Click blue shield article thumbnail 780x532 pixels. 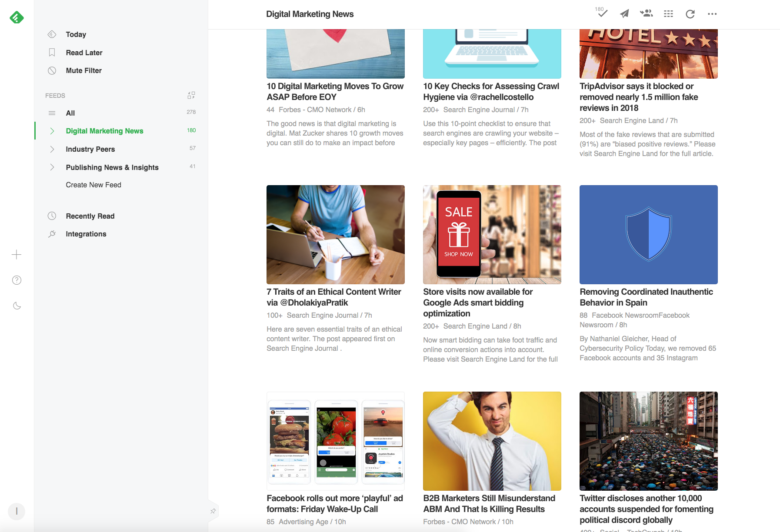tap(649, 235)
